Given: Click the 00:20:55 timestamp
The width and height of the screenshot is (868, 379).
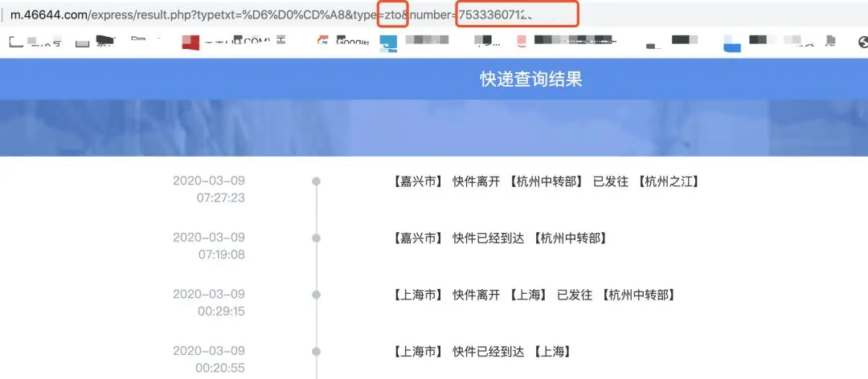Looking at the screenshot, I should pos(219,368).
